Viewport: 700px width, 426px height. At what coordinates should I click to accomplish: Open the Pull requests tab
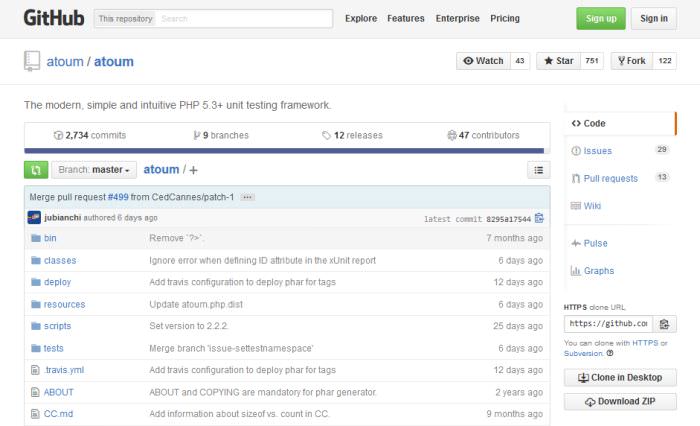[x=621, y=178]
